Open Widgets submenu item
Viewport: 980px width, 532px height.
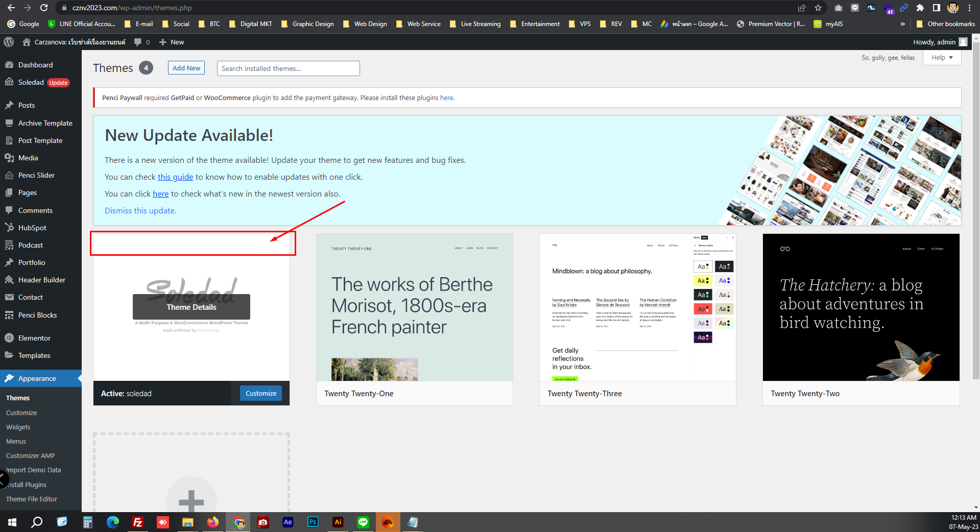[x=18, y=427]
